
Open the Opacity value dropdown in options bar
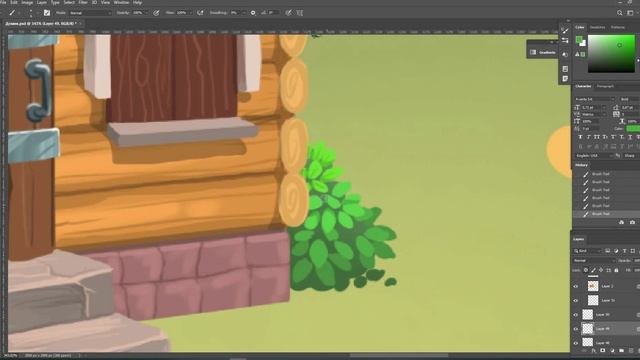point(140,13)
